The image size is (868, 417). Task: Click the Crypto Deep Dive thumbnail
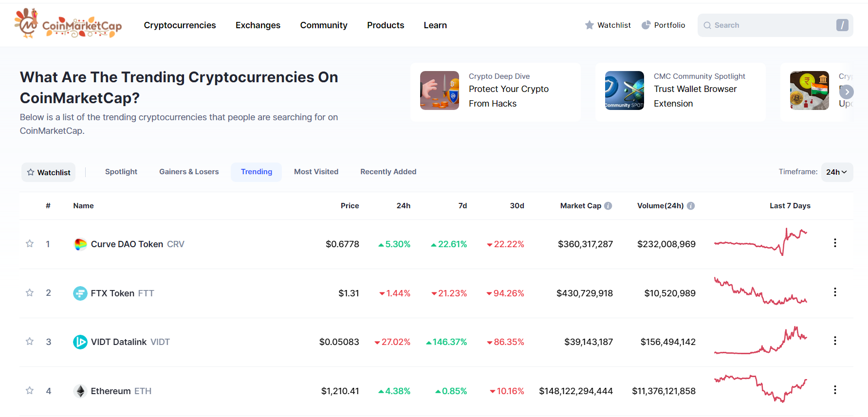click(440, 91)
